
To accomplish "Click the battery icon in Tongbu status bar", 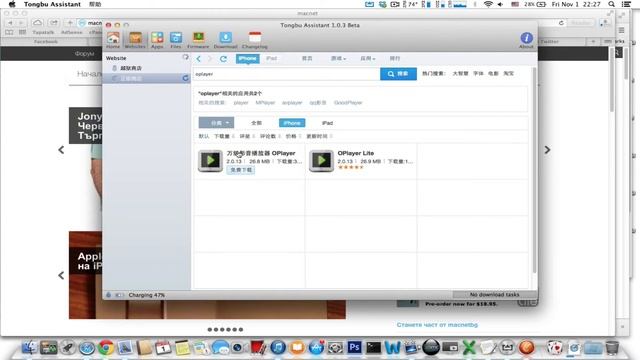I will tap(119, 295).
